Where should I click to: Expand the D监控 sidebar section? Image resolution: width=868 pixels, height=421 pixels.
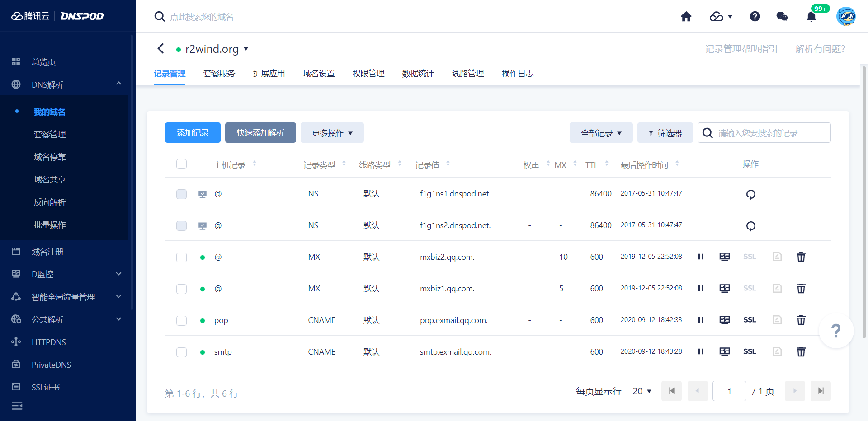[x=118, y=274]
